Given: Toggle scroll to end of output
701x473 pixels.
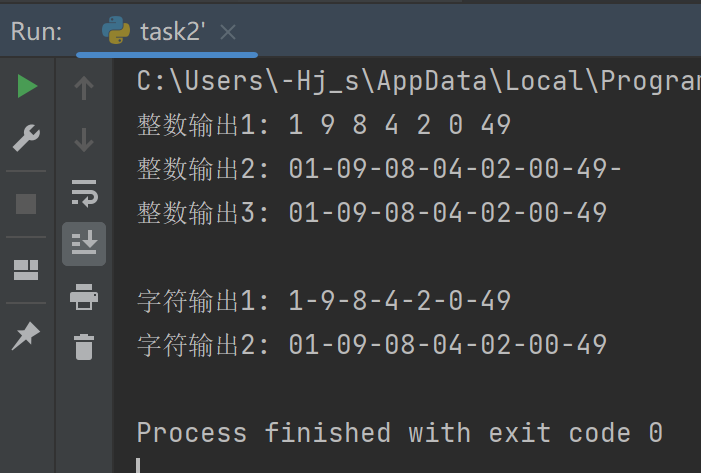Looking at the screenshot, I should [84, 243].
